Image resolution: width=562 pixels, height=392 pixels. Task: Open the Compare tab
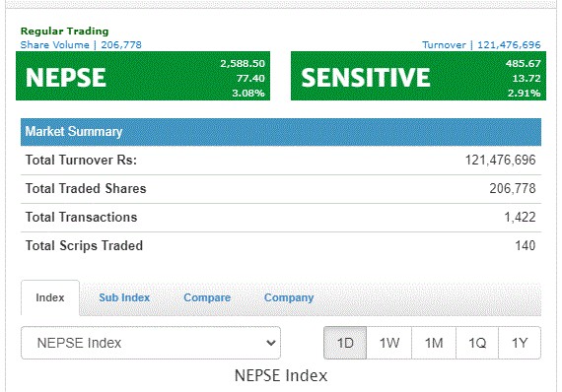tap(207, 297)
